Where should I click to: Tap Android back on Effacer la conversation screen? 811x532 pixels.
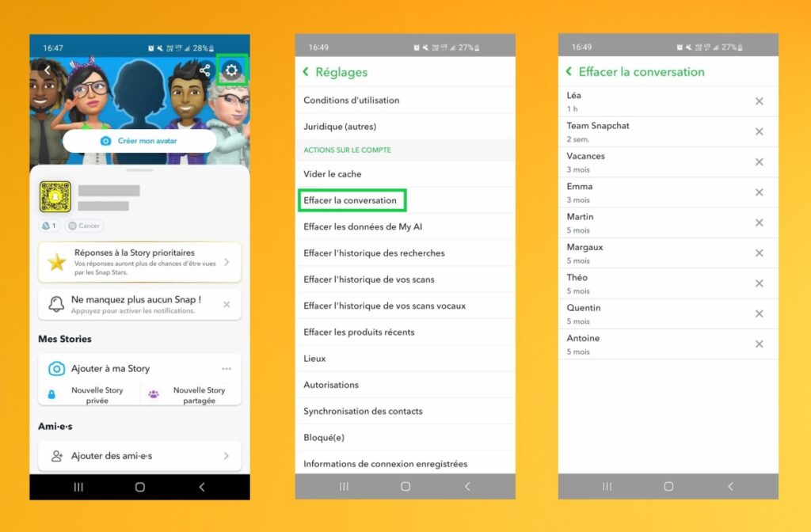click(x=730, y=487)
